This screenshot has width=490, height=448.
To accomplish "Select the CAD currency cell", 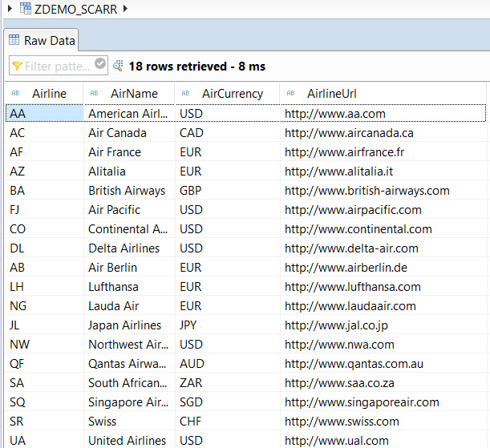I will tap(228, 133).
